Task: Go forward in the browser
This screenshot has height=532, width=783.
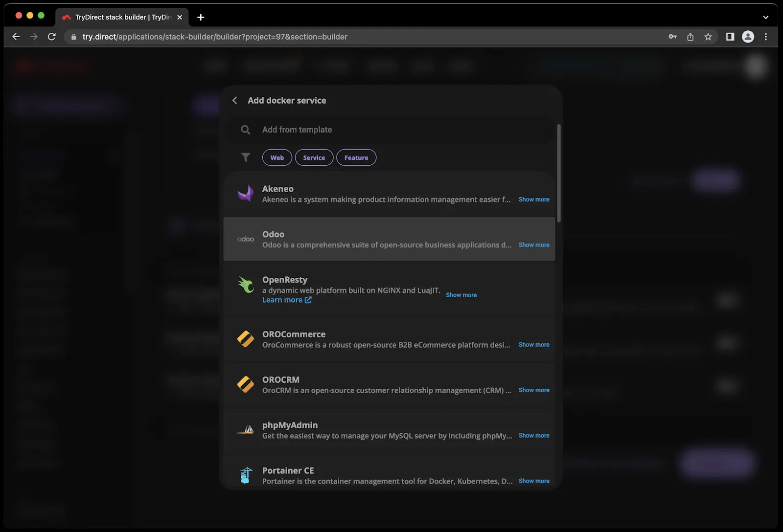Action: pyautogui.click(x=33, y=37)
